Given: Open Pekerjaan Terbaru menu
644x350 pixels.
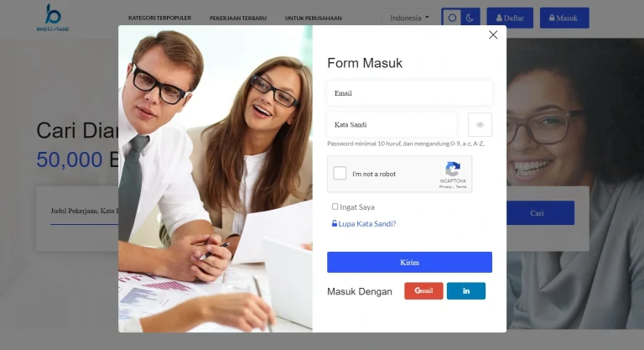Looking at the screenshot, I should 238,18.
